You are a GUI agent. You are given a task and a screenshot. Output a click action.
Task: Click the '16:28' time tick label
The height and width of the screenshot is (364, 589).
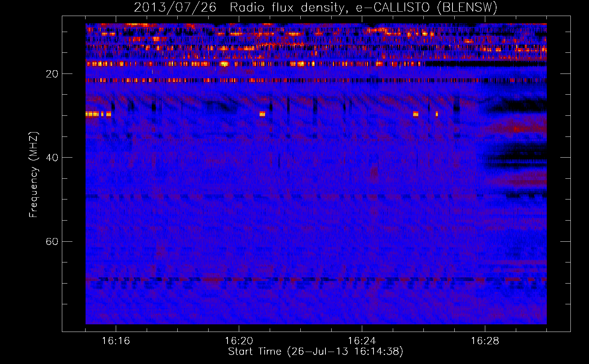pyautogui.click(x=485, y=341)
